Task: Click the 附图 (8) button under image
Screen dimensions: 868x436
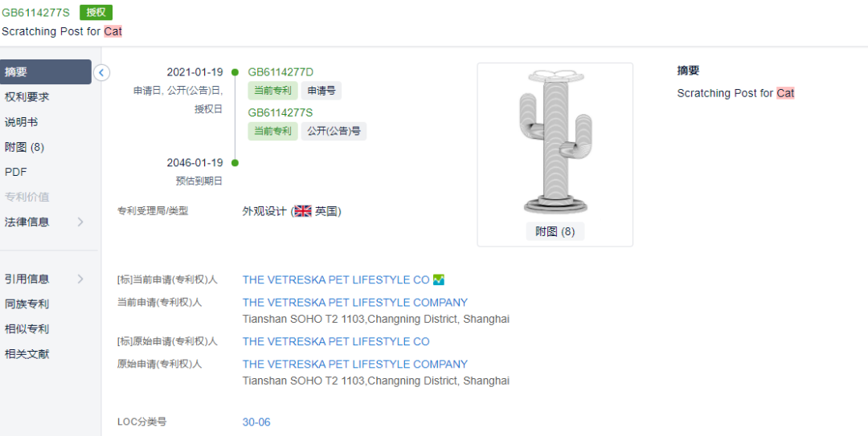Action: point(555,232)
